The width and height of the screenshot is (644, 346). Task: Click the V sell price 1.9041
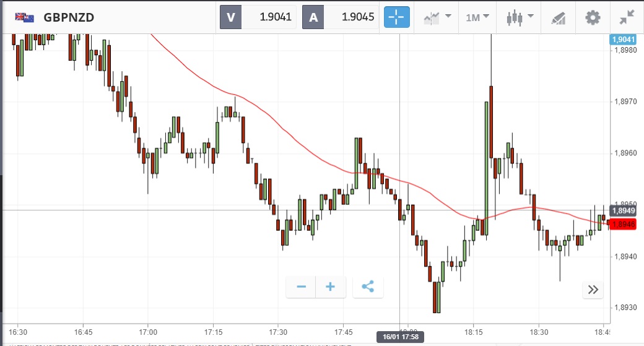point(259,17)
